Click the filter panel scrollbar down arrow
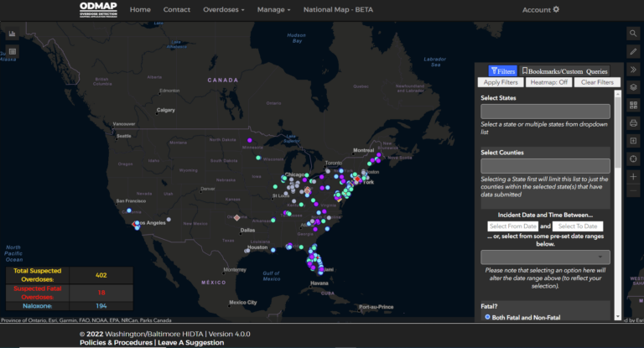 click(x=617, y=317)
